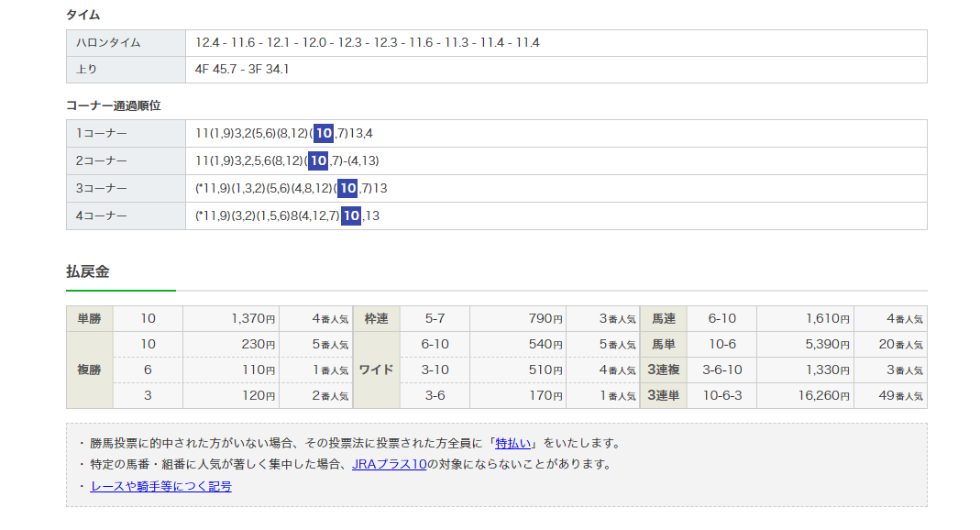Open the 特払い link

tap(514, 443)
